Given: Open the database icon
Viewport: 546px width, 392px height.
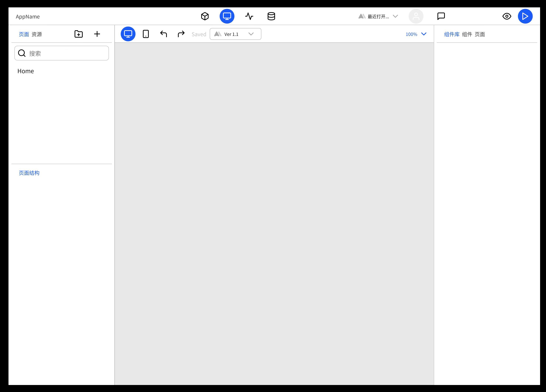Looking at the screenshot, I should point(271,16).
